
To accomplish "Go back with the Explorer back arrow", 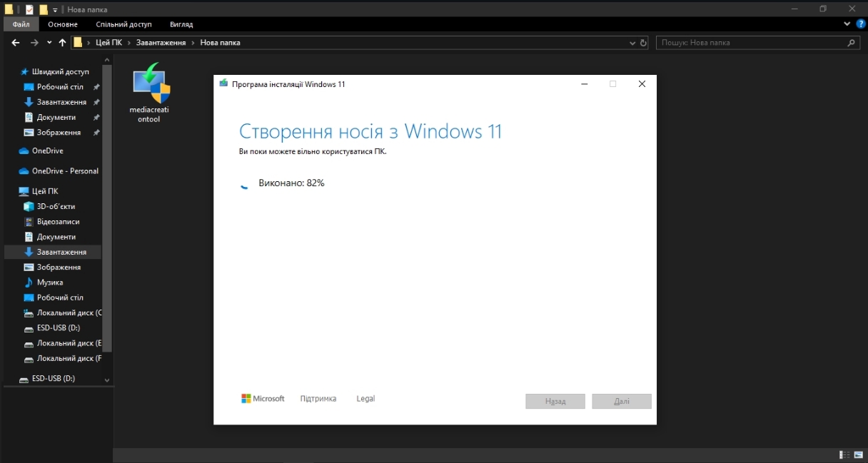I will 16,43.
